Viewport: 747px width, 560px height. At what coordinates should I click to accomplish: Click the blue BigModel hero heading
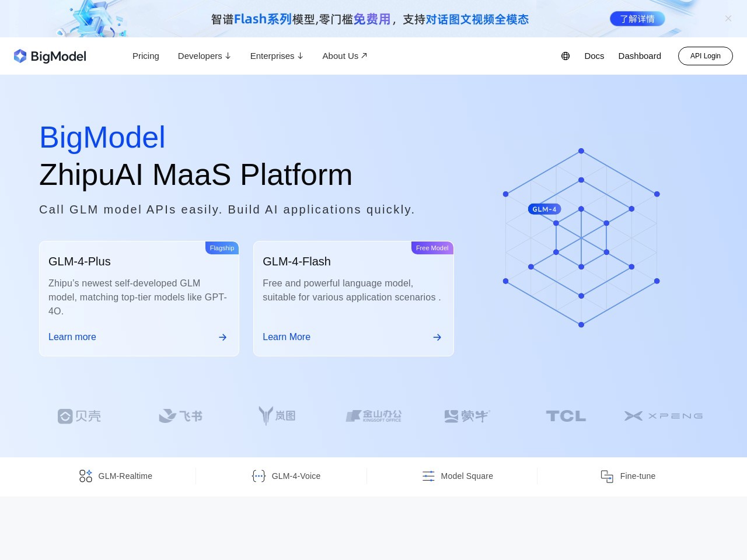point(102,138)
